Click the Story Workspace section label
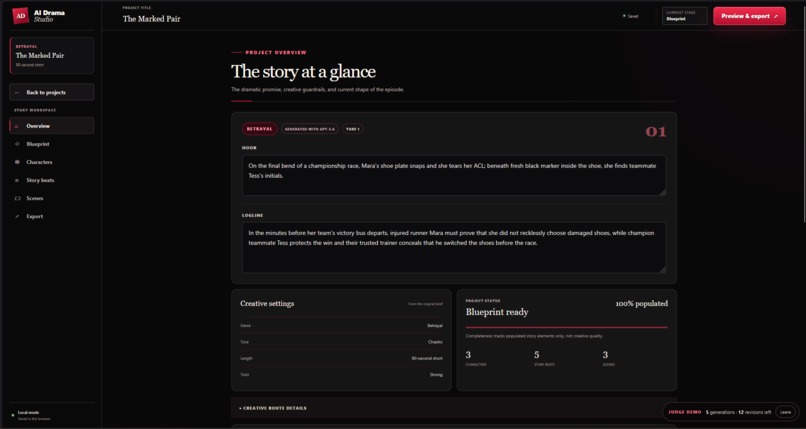Image resolution: width=806 pixels, height=429 pixels. 35,110
